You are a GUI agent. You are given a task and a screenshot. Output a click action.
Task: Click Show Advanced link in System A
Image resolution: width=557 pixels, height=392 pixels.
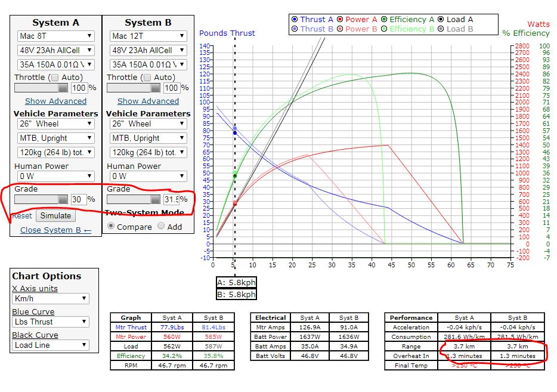(56, 101)
